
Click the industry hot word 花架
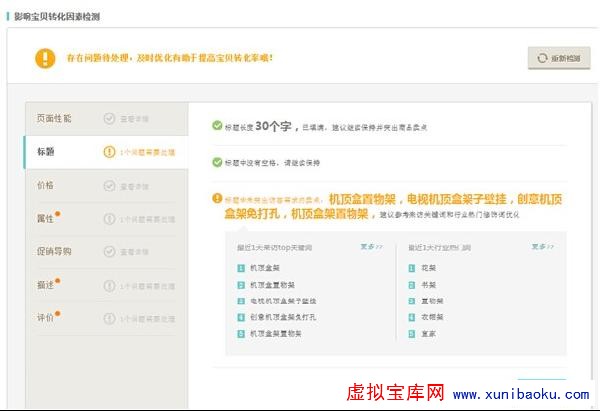(x=426, y=268)
